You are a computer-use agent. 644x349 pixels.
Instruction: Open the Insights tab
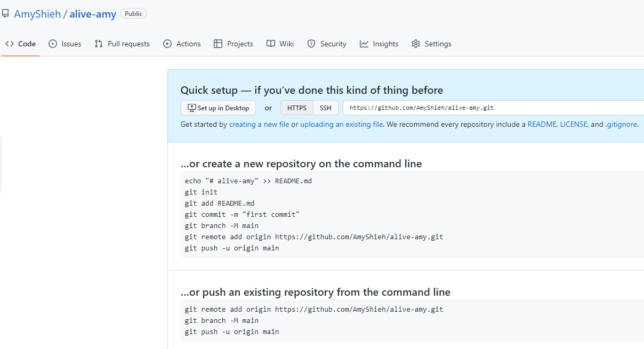379,44
